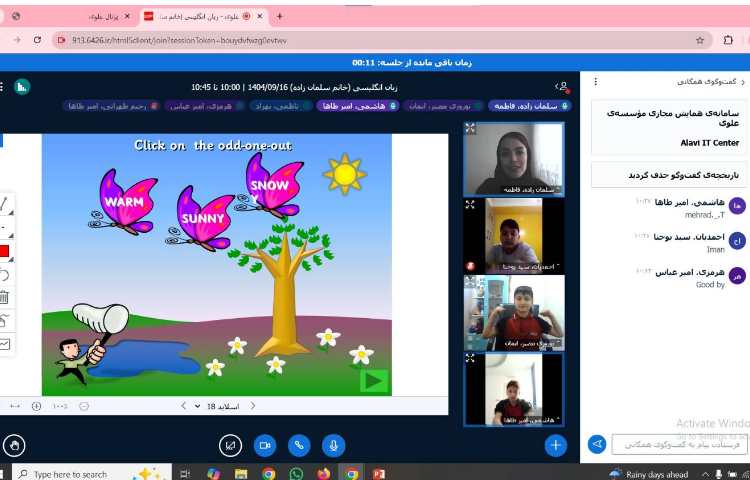Click the whiteboard clear trash tool
This screenshot has width=750, height=480.
point(4,298)
